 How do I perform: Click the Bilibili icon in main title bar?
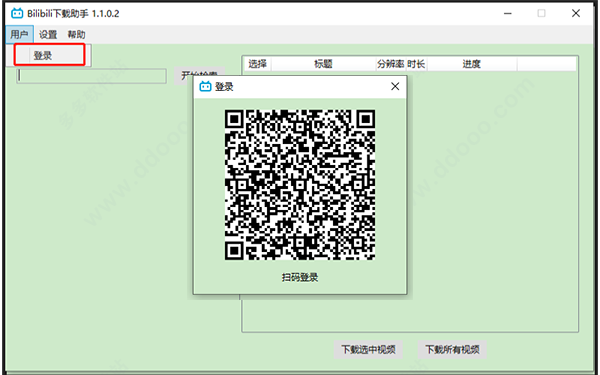coord(17,13)
